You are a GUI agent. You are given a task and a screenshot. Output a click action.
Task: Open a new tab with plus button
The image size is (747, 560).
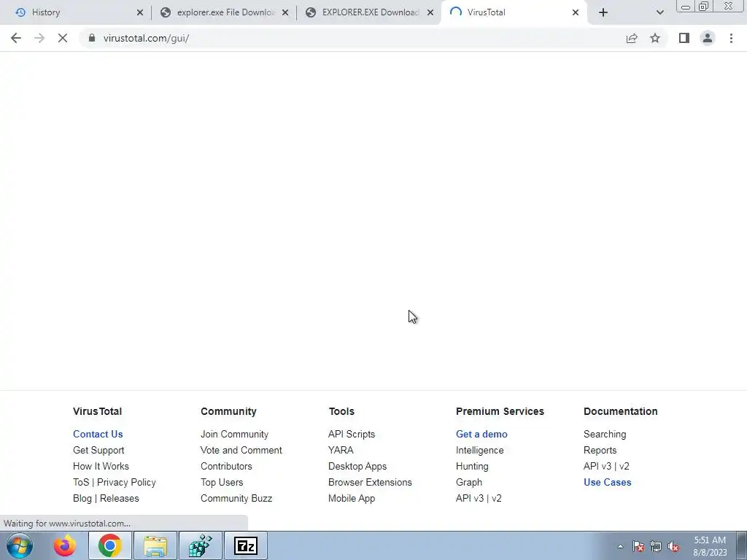(603, 12)
